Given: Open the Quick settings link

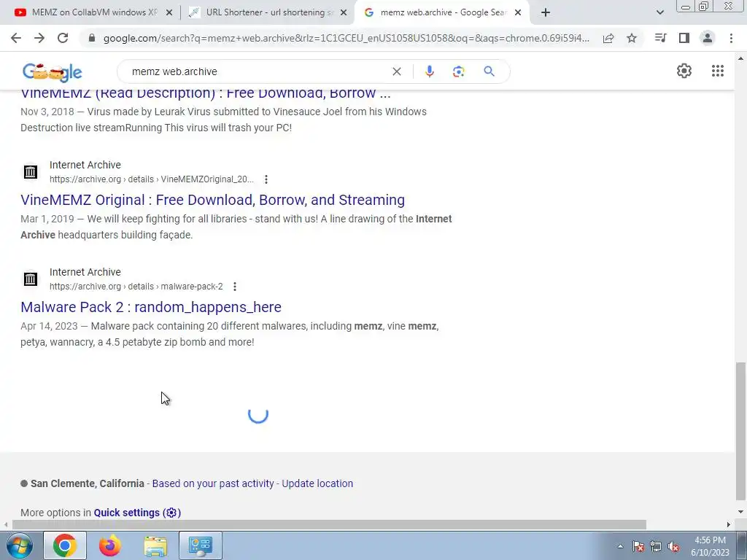Looking at the screenshot, I should pyautogui.click(x=137, y=513).
